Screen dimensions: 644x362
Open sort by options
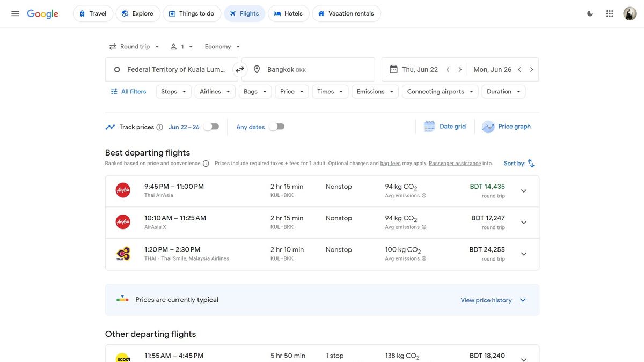pyautogui.click(x=519, y=164)
